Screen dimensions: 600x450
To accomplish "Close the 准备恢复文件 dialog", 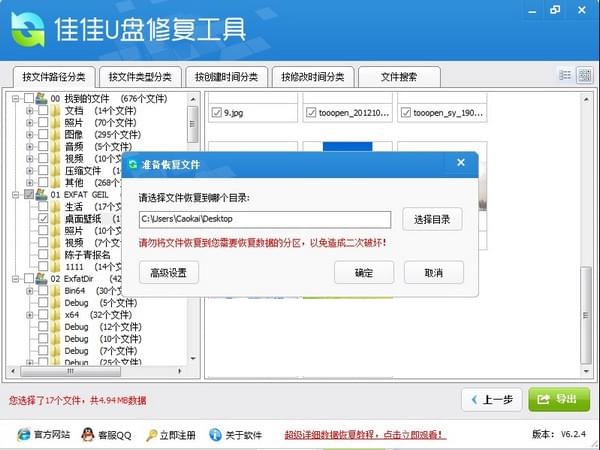I will tap(461, 163).
